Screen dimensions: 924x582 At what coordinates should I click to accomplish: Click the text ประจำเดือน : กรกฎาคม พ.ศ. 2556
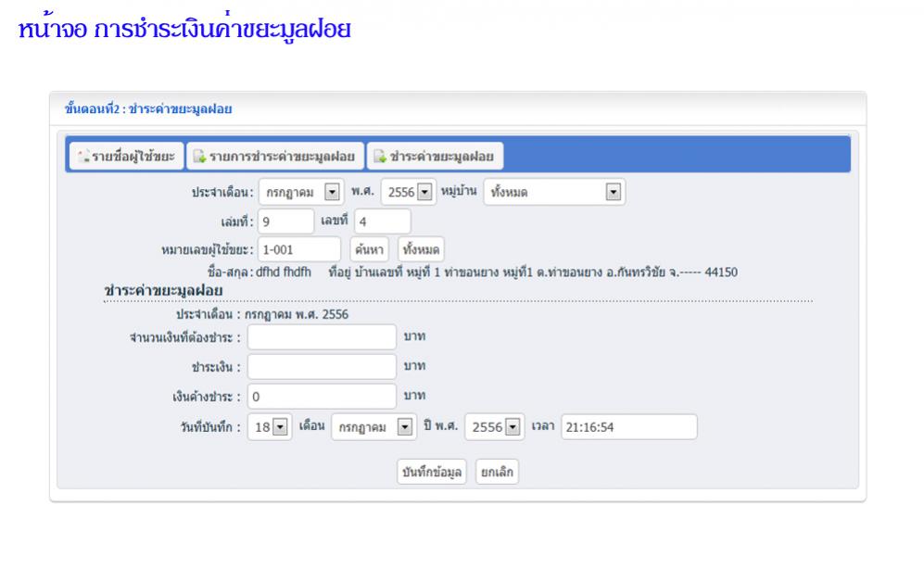pos(262,314)
